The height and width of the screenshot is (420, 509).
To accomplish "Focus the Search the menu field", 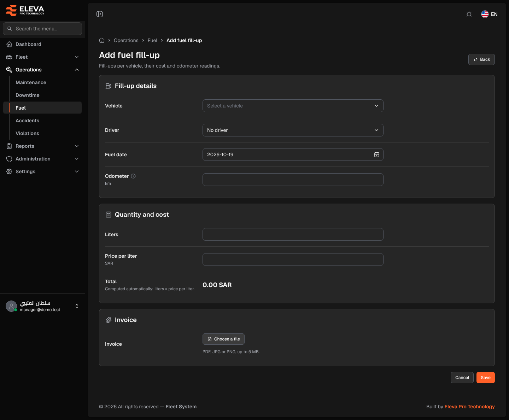I will 42,29.
